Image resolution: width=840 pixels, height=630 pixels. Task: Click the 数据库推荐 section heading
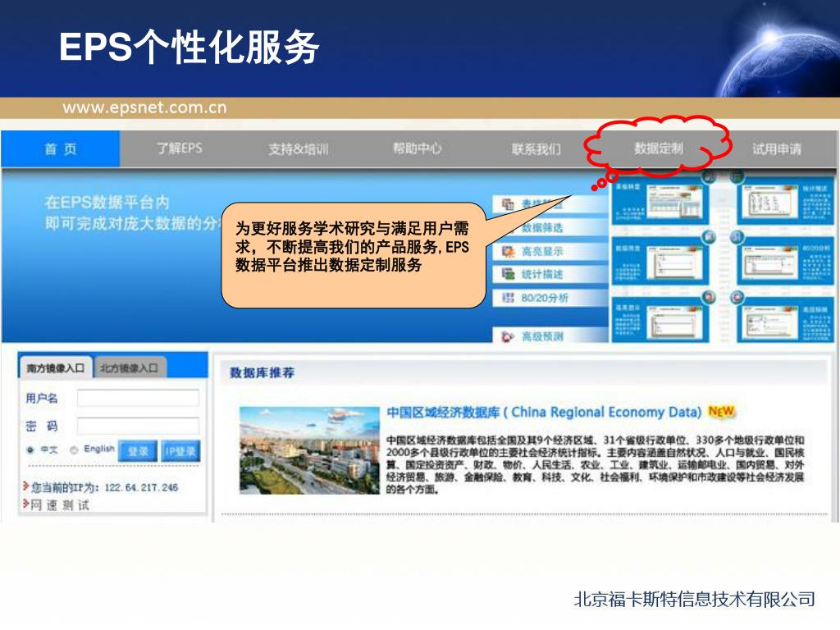[262, 372]
